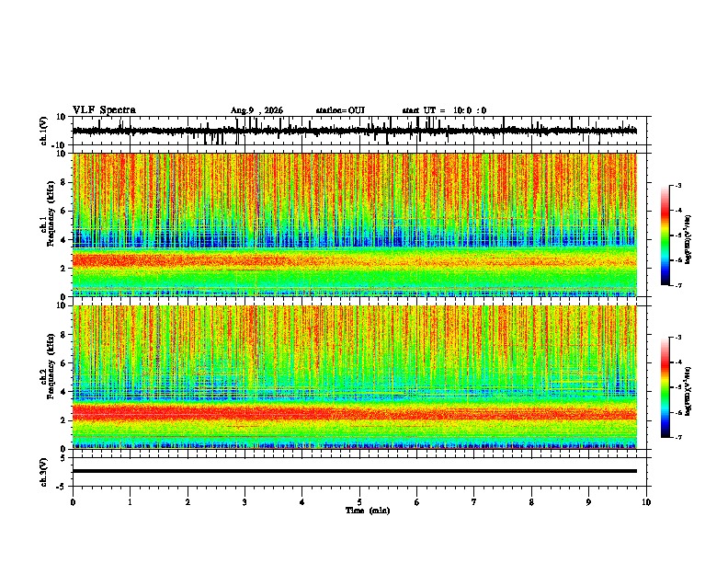Click the '5' tick on ch.3(V) axis
The height and width of the screenshot is (563, 728).
(64, 457)
